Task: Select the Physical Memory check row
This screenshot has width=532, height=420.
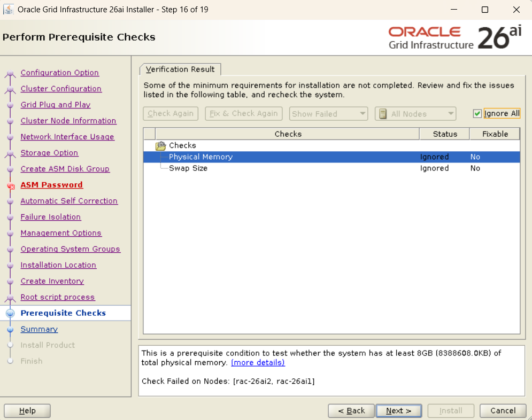Action: point(201,157)
